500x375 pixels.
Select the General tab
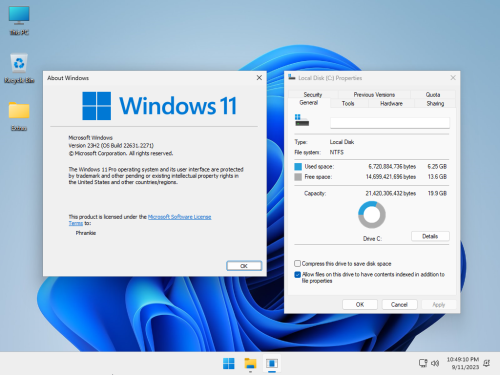pos(309,103)
